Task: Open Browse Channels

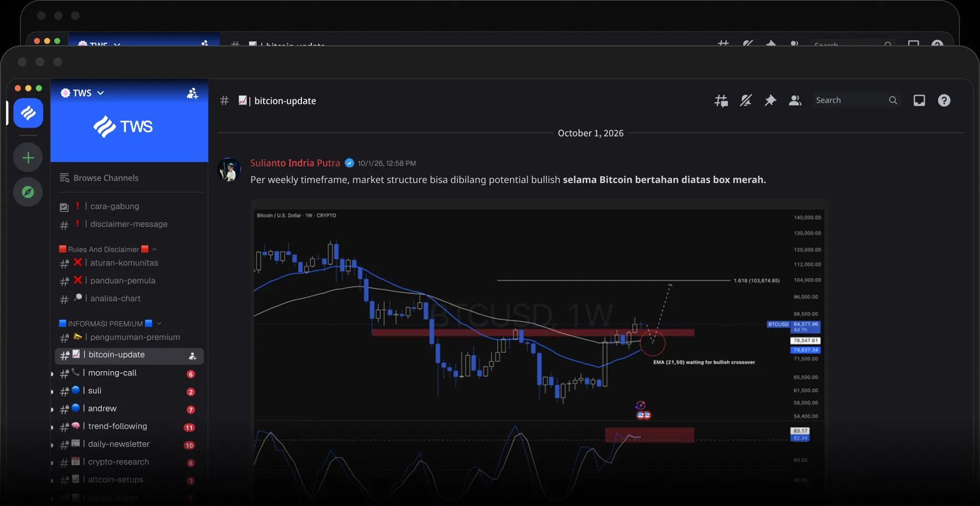Action: click(x=99, y=178)
